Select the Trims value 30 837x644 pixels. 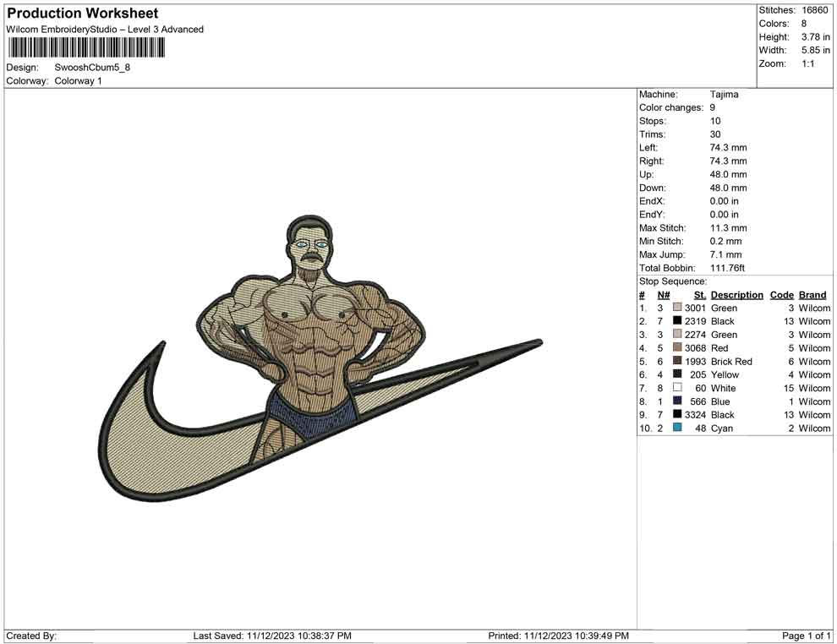pyautogui.click(x=715, y=134)
